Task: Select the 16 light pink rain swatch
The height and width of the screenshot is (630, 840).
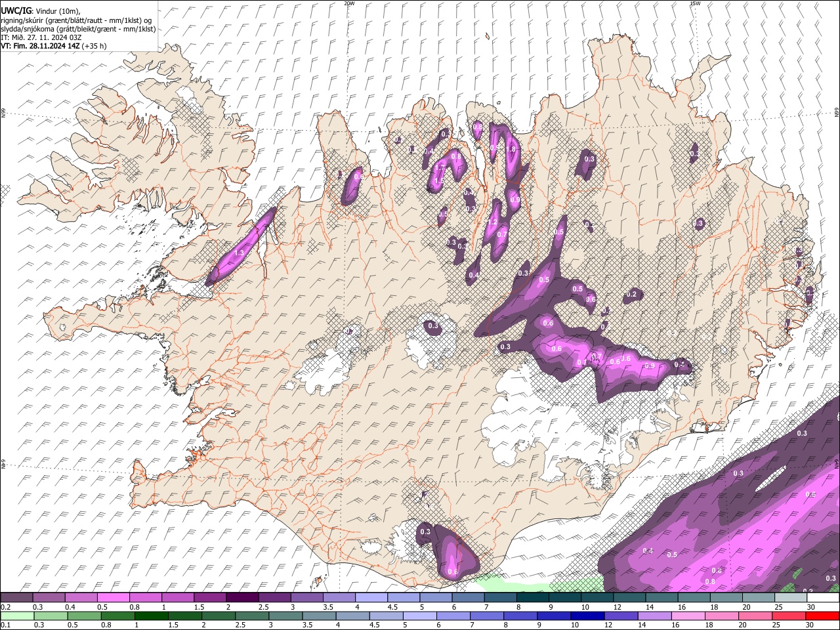Action: click(x=688, y=616)
